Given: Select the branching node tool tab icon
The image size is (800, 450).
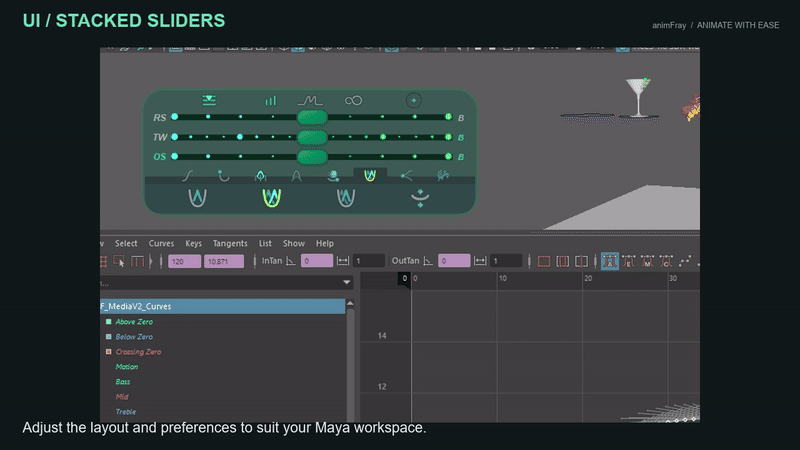Looking at the screenshot, I should pyautogui.click(x=406, y=176).
